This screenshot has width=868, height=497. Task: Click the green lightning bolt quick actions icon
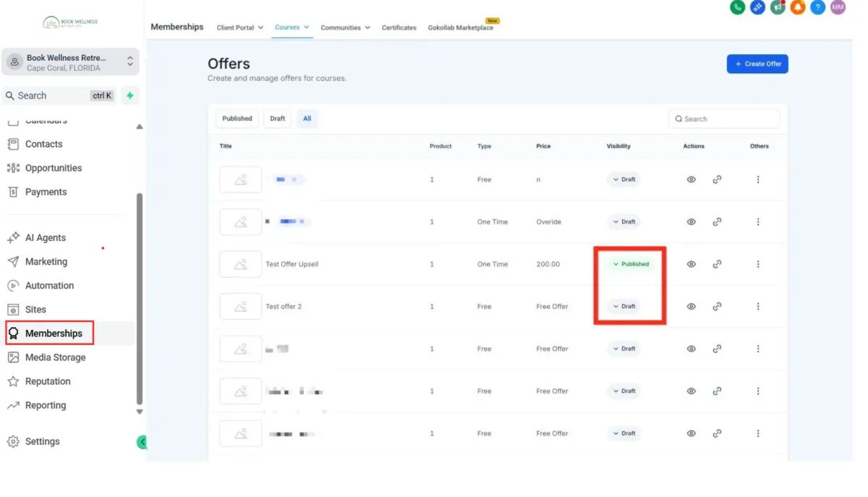(x=130, y=95)
